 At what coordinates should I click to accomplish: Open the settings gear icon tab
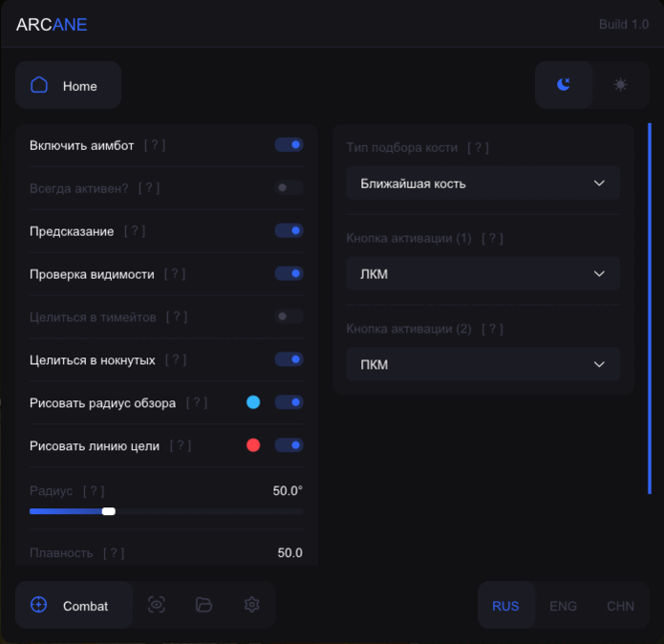[x=251, y=605]
